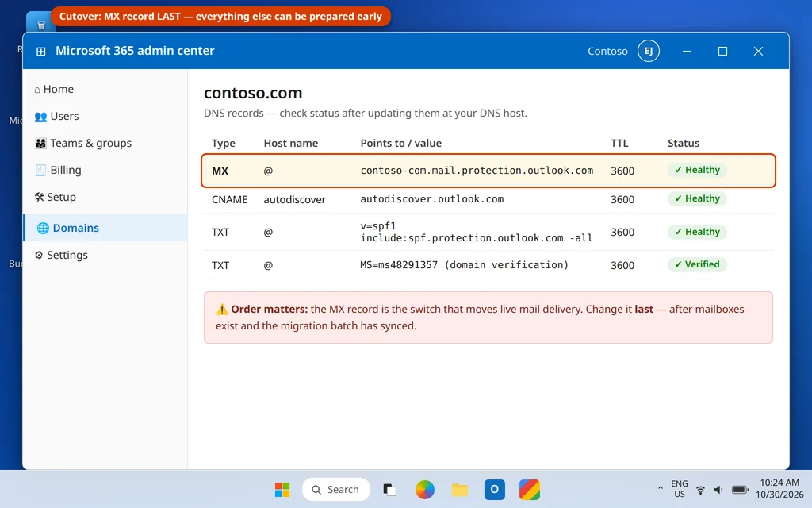Click the Setup tools icon
The width and height of the screenshot is (812, 508).
[x=40, y=197]
